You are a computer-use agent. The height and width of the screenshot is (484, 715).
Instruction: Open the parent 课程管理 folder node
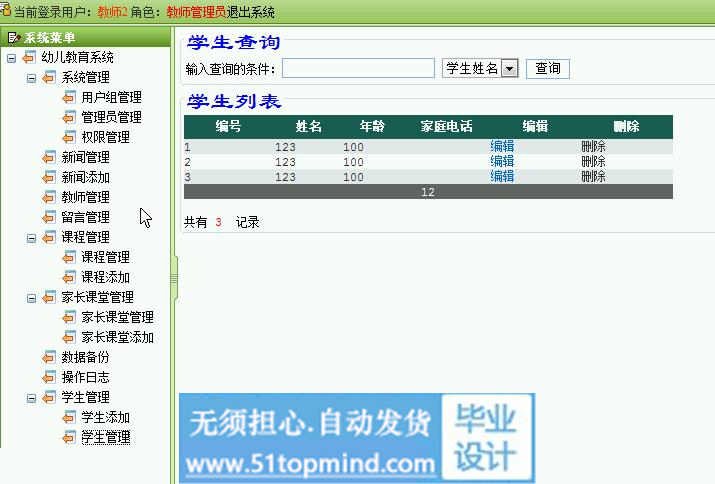[85, 238]
